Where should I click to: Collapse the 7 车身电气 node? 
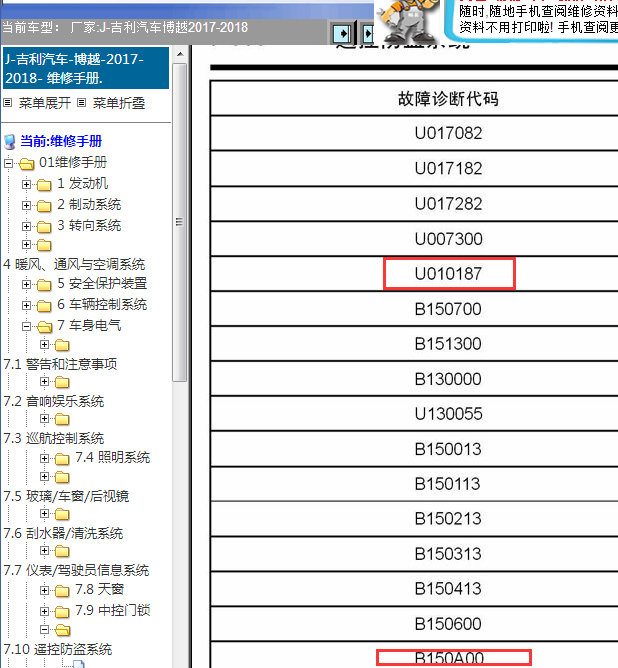pyautogui.click(x=26, y=326)
